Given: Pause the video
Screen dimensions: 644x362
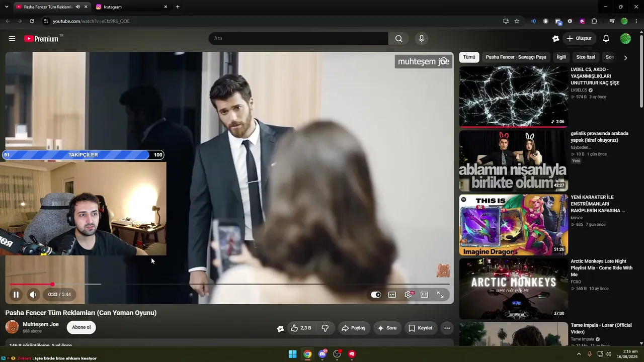Looking at the screenshot, I should pyautogui.click(x=16, y=295).
